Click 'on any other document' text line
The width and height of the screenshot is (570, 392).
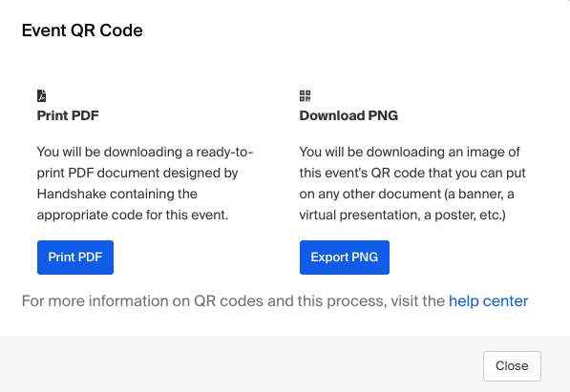407,194
